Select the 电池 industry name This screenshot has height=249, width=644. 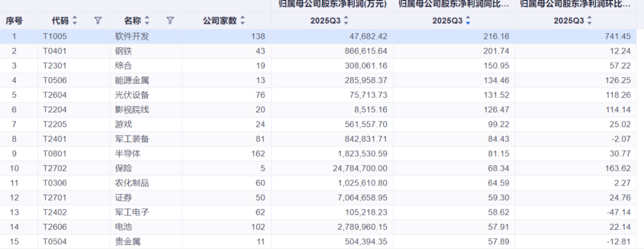click(x=123, y=227)
